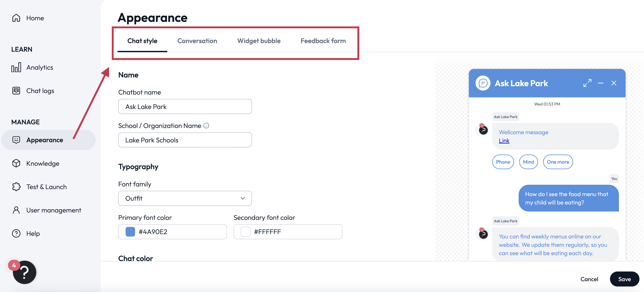The image size is (644, 292).
Task: Close the Ask Lake Park chat preview
Action: (614, 83)
